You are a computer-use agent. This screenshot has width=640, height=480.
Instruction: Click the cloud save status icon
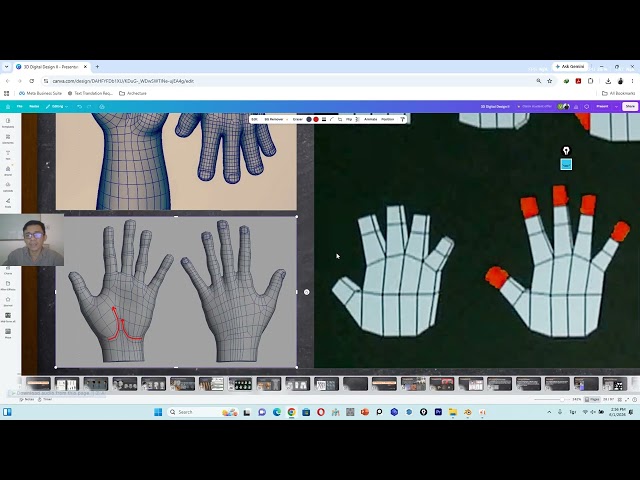[102, 107]
